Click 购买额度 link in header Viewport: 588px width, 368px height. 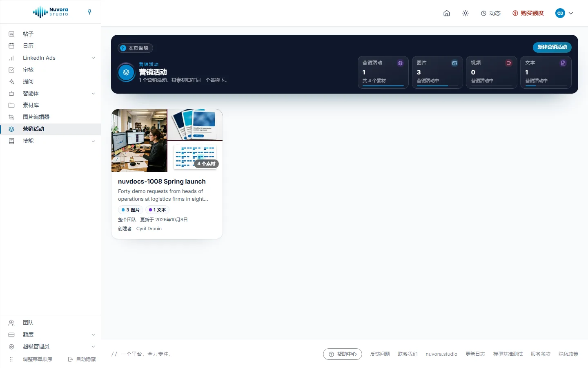coord(528,13)
